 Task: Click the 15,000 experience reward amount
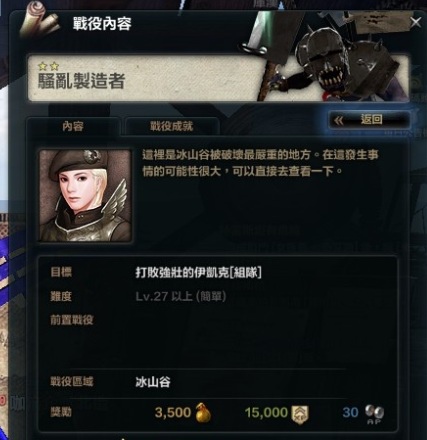tap(266, 413)
